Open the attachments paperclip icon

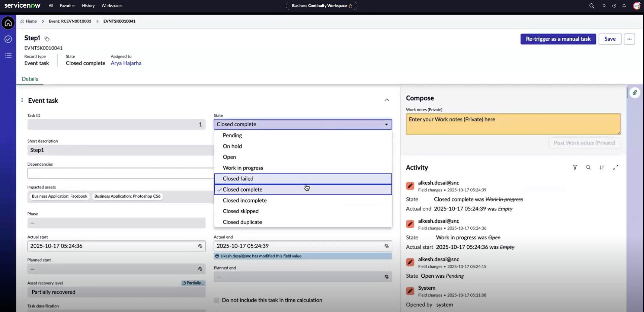635,93
